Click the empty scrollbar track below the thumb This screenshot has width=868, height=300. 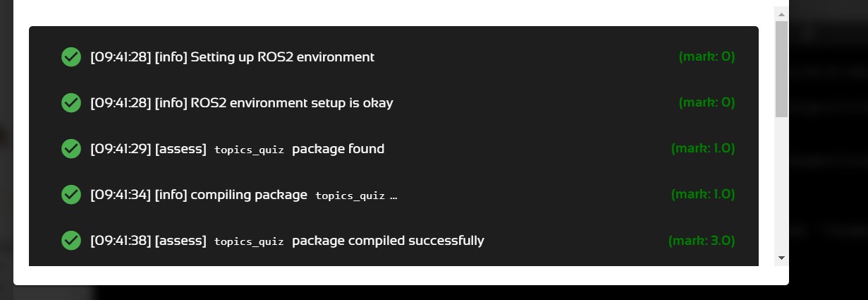(x=781, y=184)
